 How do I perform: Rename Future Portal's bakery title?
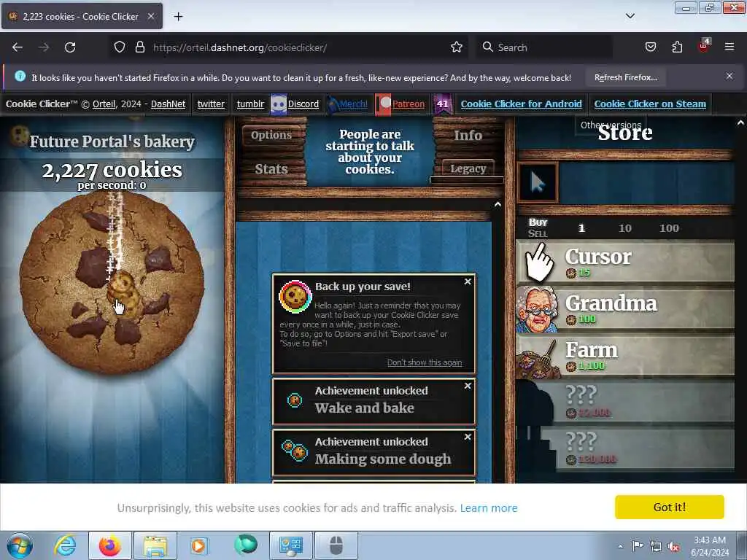(x=112, y=141)
